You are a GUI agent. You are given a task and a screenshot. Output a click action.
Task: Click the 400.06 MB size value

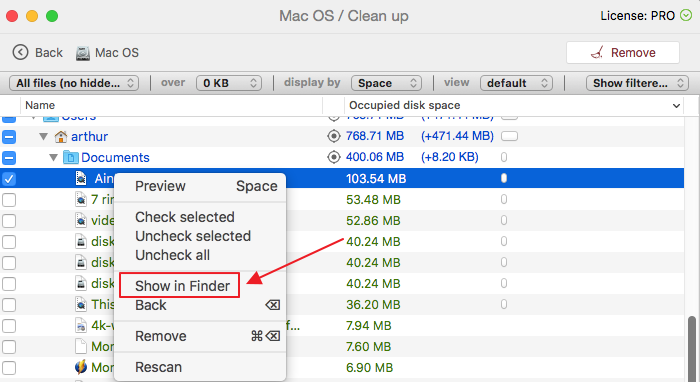point(375,157)
